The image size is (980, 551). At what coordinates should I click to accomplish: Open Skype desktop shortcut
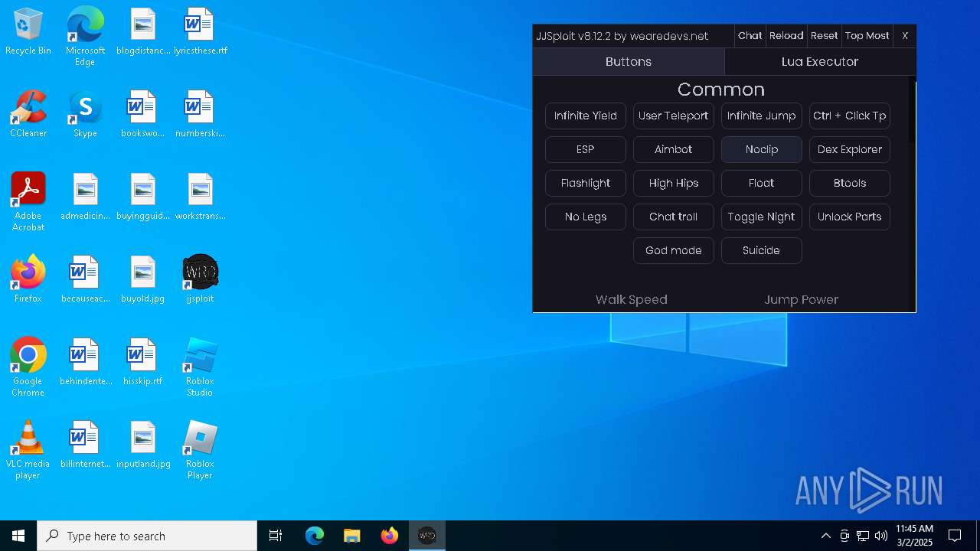(85, 114)
